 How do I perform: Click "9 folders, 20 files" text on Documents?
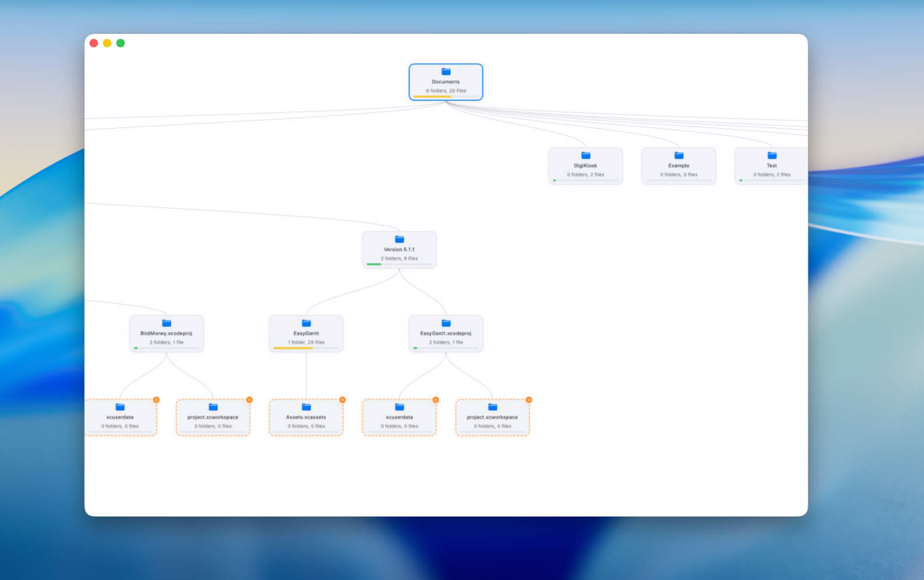point(445,90)
